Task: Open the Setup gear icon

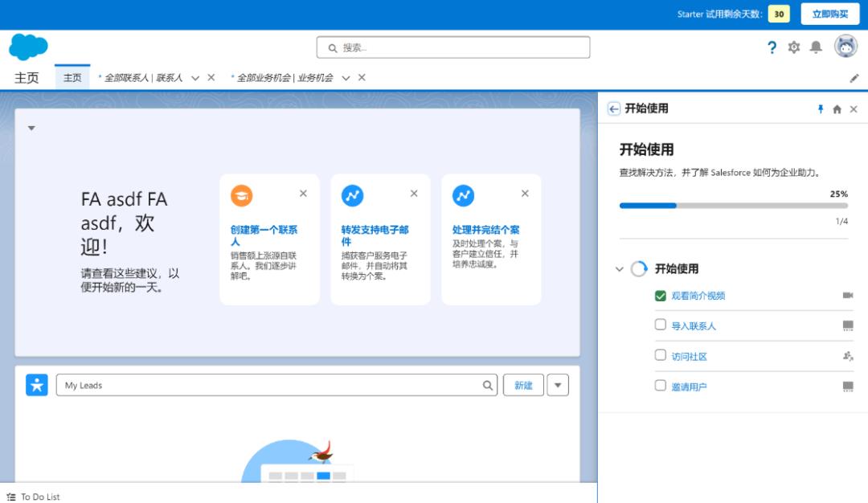Action: (794, 47)
